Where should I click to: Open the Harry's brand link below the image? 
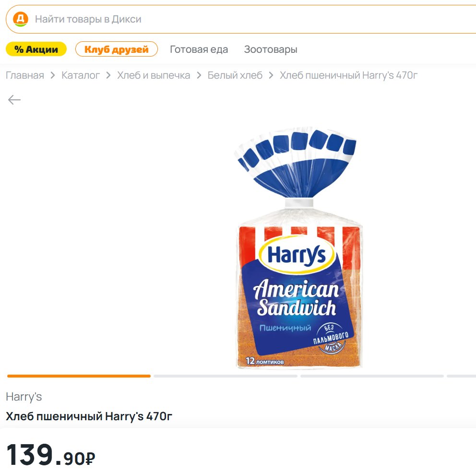[x=24, y=397]
